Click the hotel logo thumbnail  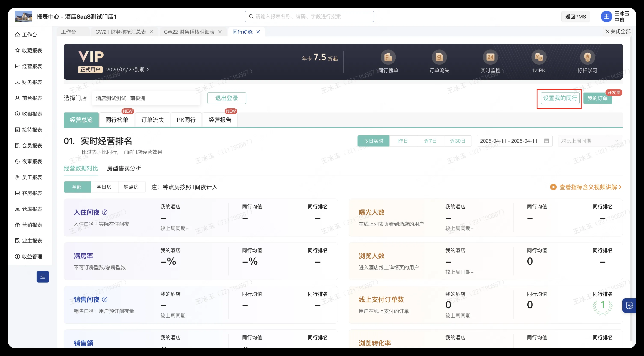pyautogui.click(x=24, y=16)
